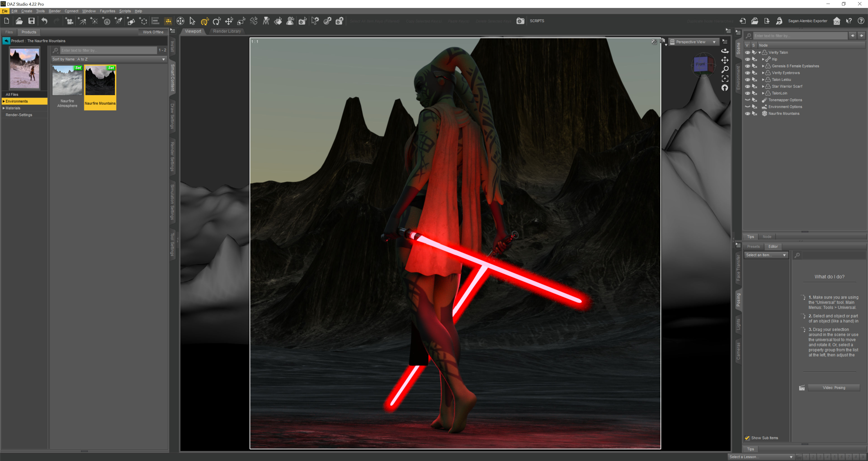Click the Video: Posing button

834,387
